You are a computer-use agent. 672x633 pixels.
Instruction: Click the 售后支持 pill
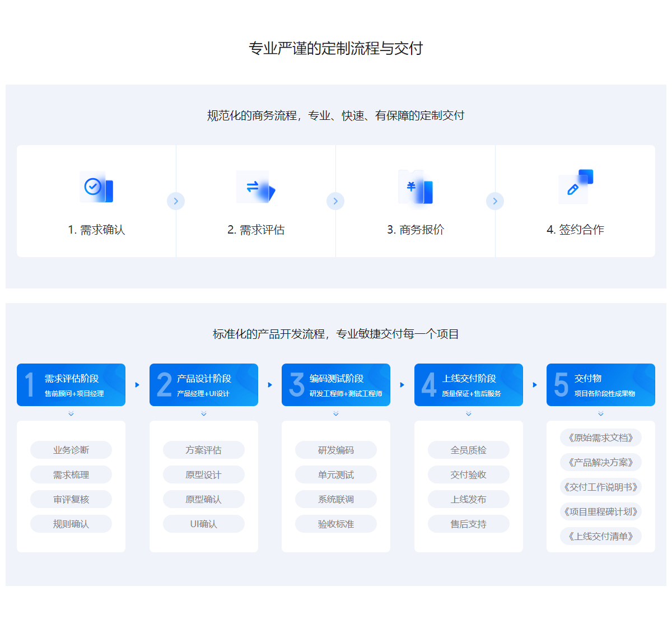[469, 524]
